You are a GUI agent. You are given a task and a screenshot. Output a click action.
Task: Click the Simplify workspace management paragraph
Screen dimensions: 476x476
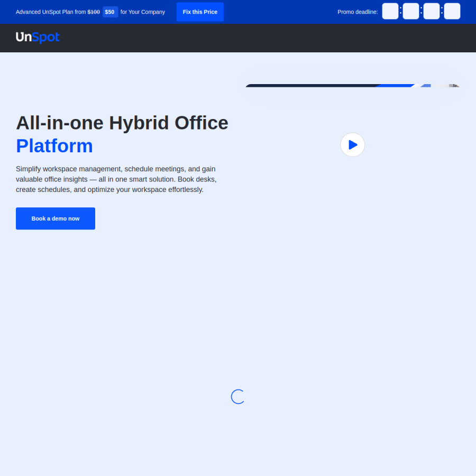tap(116, 179)
